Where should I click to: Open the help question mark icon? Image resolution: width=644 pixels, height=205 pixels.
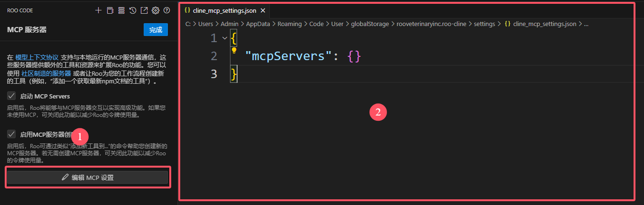(x=166, y=10)
